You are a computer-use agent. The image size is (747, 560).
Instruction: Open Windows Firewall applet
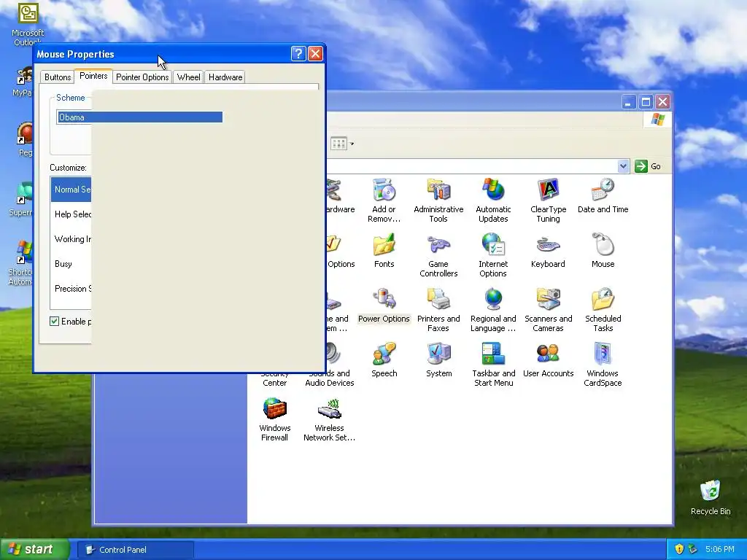[275, 419]
